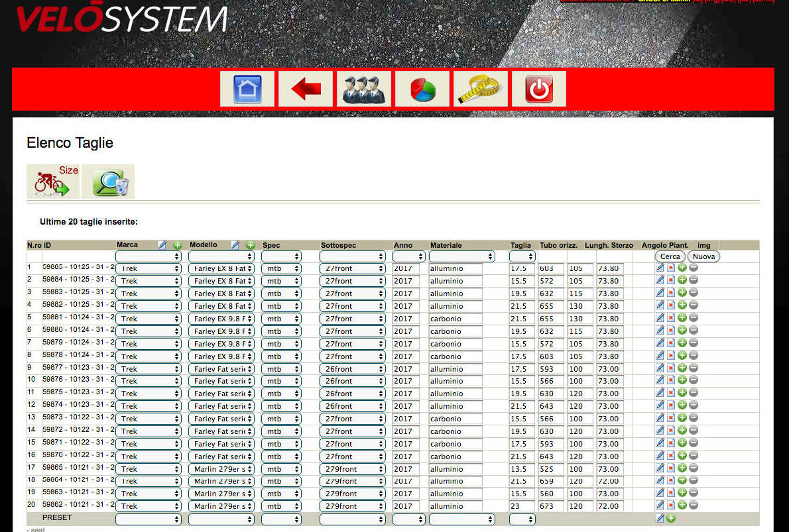Open the Modello filter dropdown under the header
Screen dimensions: 789x532
[221, 256]
